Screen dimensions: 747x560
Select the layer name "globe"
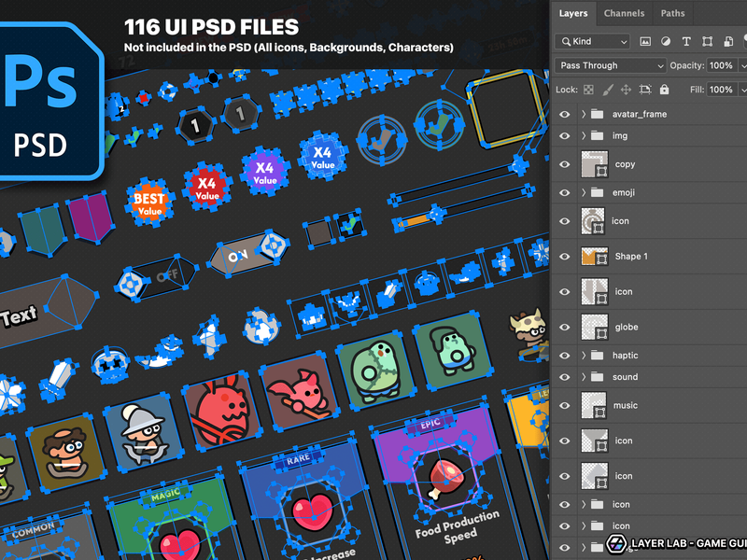tap(627, 328)
